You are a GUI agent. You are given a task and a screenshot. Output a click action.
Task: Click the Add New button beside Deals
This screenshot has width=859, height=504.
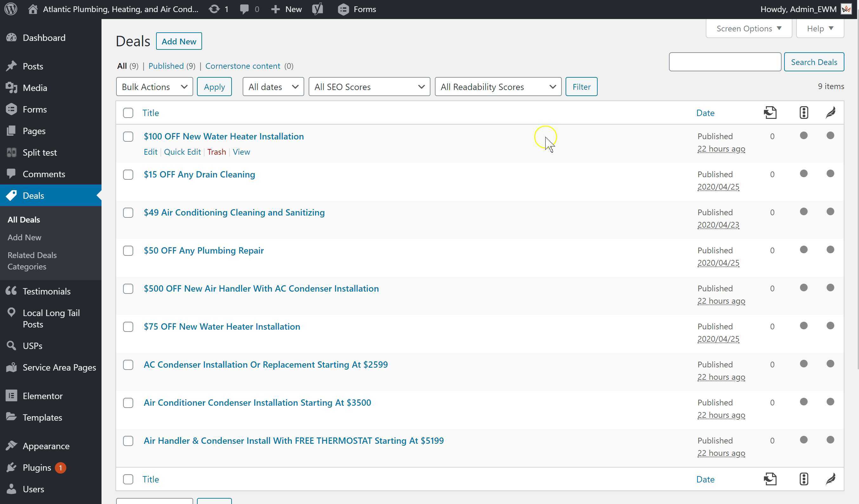[x=179, y=41]
